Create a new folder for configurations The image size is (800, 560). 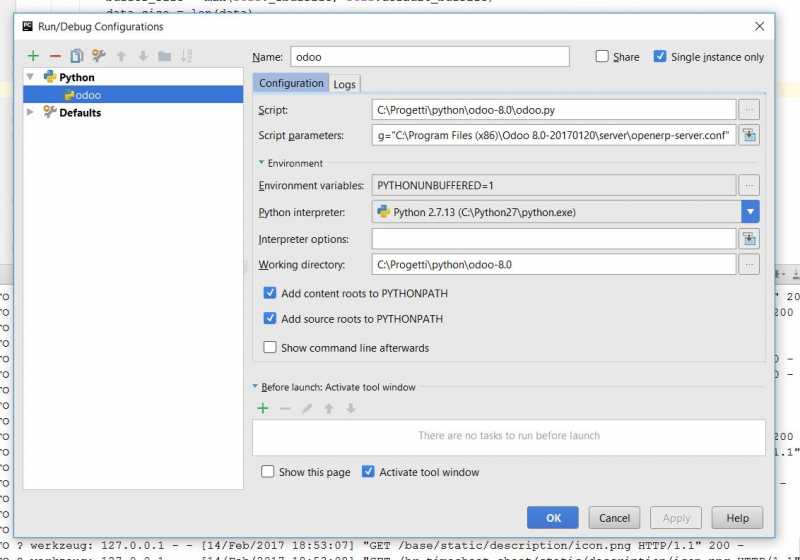[x=164, y=56]
